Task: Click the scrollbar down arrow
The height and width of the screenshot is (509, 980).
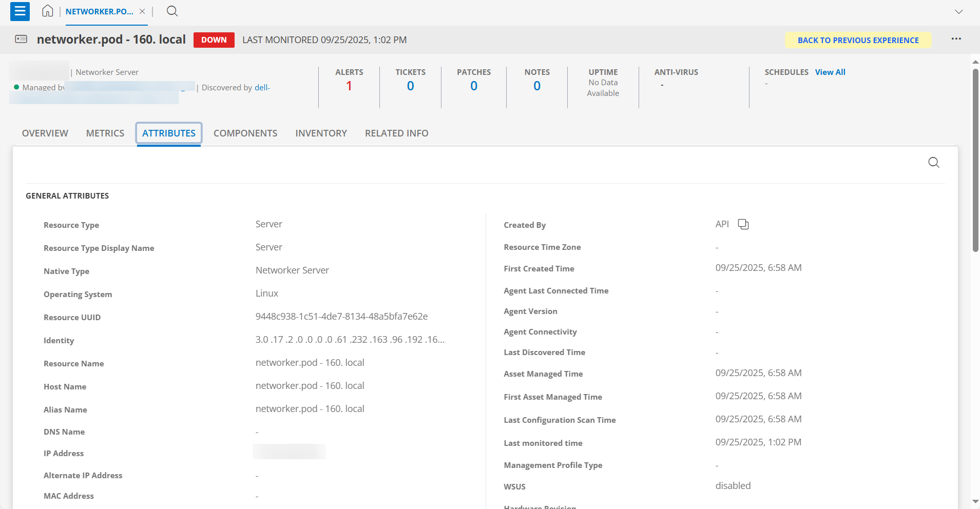Action: tap(975, 501)
